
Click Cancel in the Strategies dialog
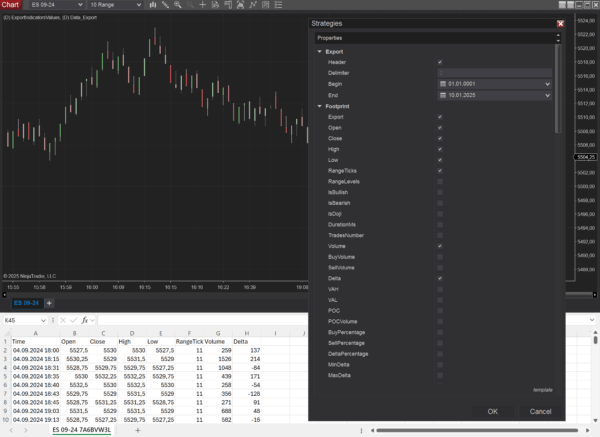tap(540, 411)
